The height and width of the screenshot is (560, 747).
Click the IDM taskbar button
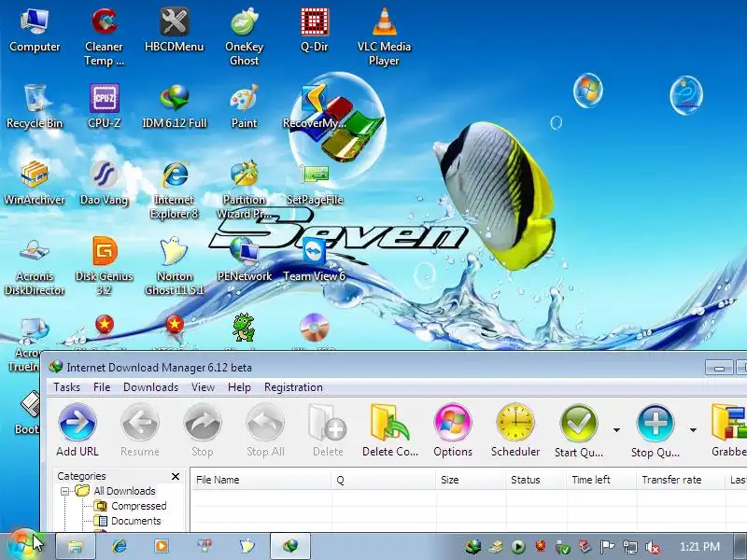[x=290, y=546]
